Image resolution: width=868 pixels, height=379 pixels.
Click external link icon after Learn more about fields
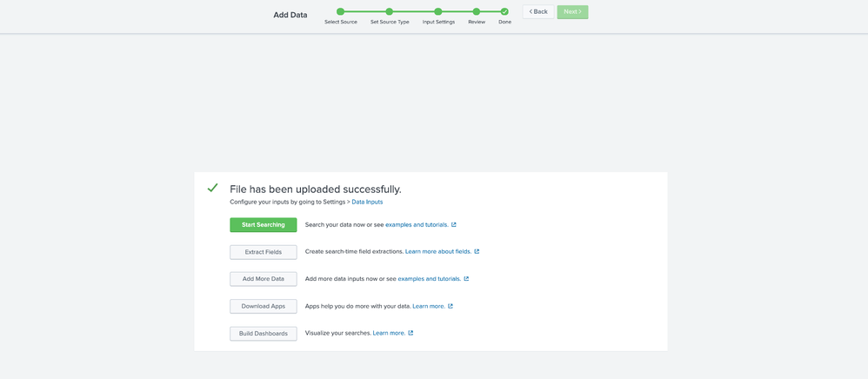[477, 252]
